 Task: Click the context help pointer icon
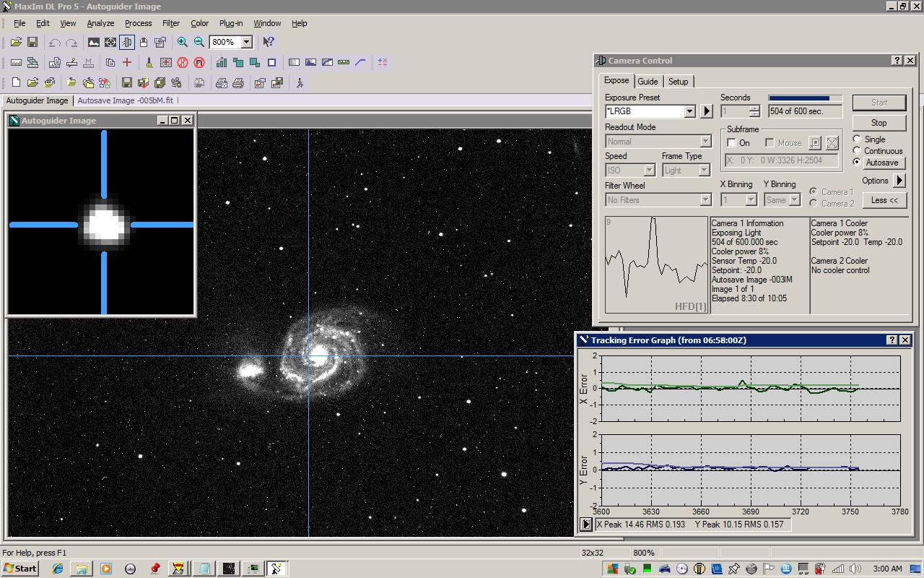pos(269,42)
